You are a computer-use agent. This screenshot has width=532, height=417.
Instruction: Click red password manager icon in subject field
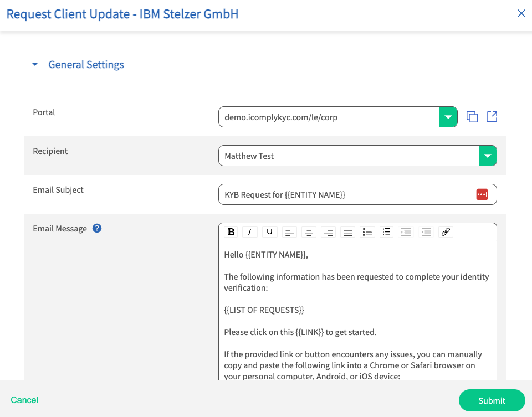482,194
